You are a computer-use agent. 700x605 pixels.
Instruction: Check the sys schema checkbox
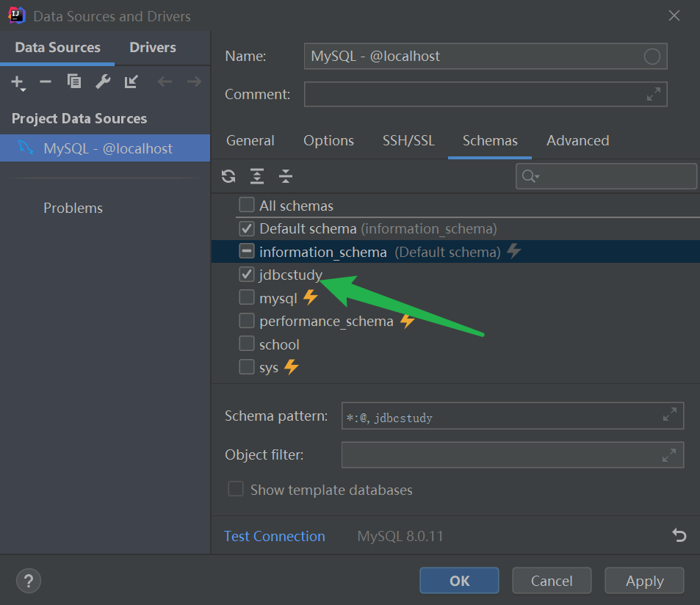click(x=246, y=367)
